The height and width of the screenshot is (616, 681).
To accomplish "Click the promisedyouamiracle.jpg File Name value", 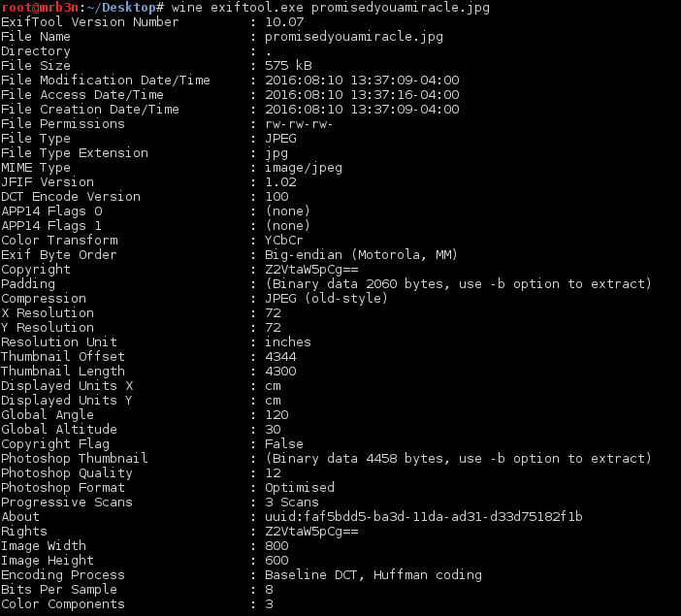I will pos(353,37).
